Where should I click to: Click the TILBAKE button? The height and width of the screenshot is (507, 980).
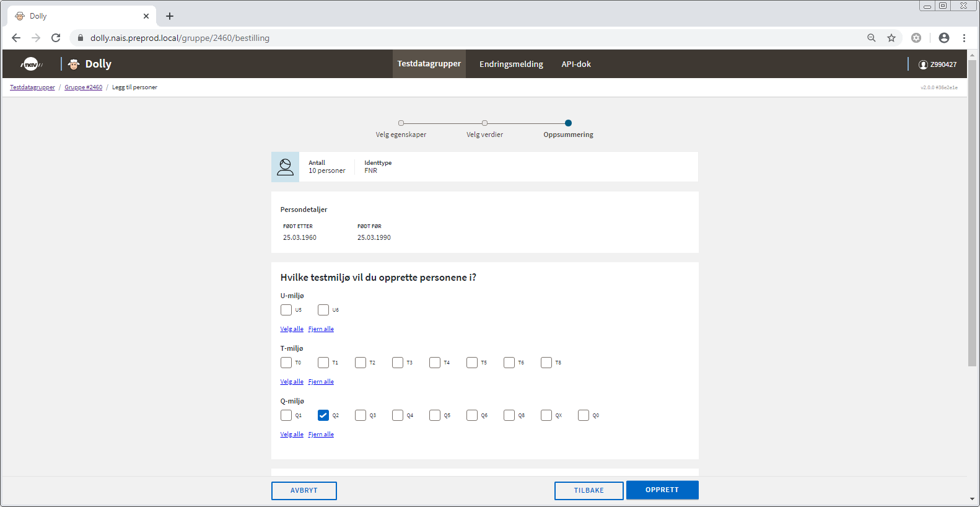click(589, 490)
